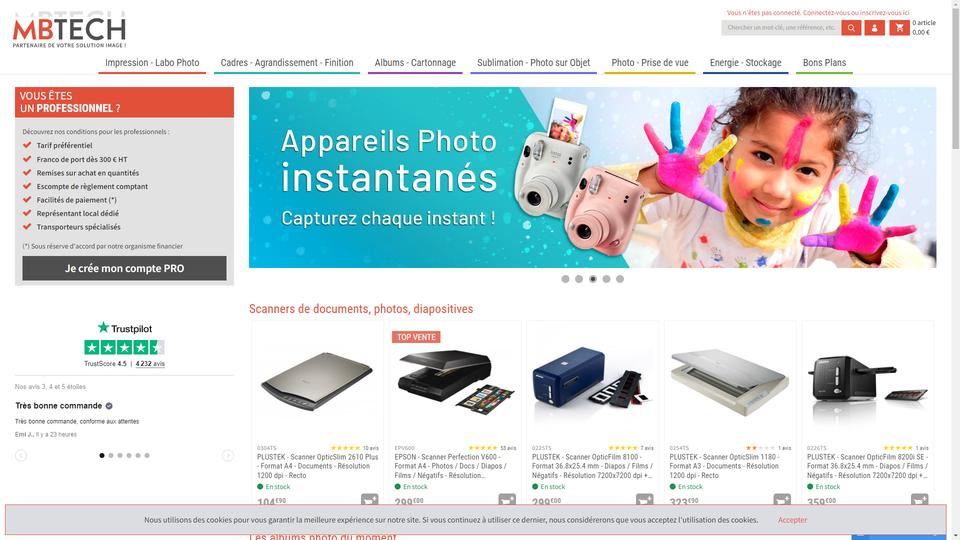
Task: Open the user account icon
Action: pyautogui.click(x=874, y=28)
